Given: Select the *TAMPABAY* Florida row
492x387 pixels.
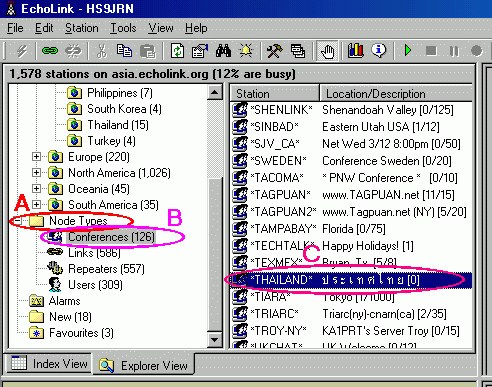Looking at the screenshot, I should tap(351, 229).
